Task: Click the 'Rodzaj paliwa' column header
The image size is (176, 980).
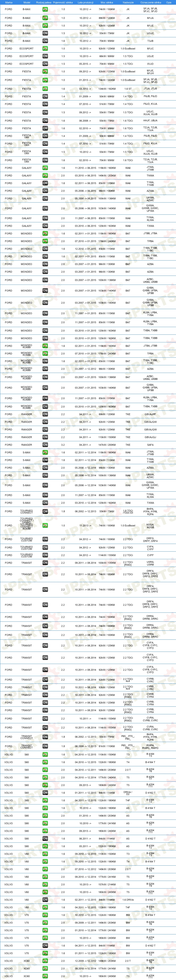Action: [x=43, y=2]
